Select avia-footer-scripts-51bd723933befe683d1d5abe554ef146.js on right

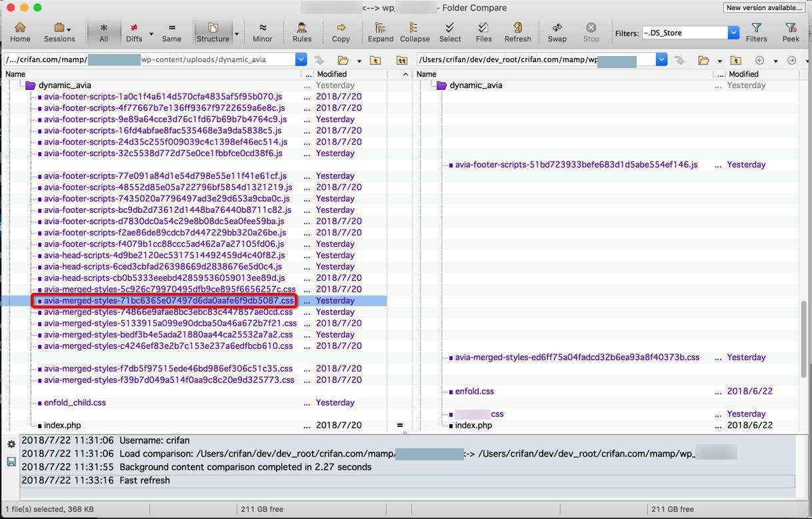[576, 165]
